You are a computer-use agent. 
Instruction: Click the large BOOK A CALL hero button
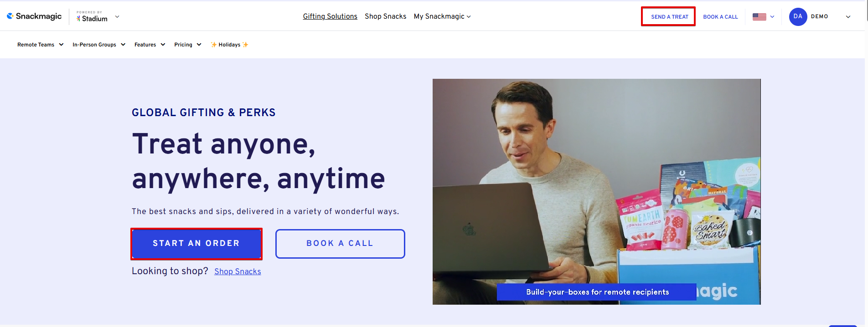click(x=340, y=244)
